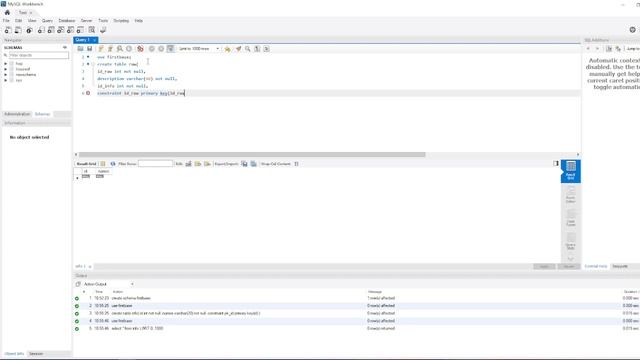Toggle Wrap Cell Content icon

pyautogui.click(x=296, y=164)
